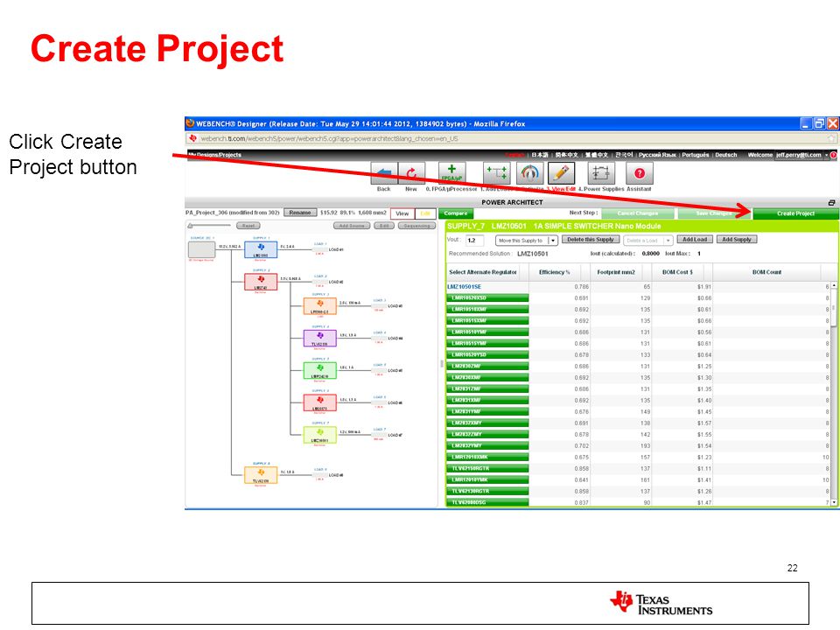Open the user account dropdown arrow

(827, 155)
